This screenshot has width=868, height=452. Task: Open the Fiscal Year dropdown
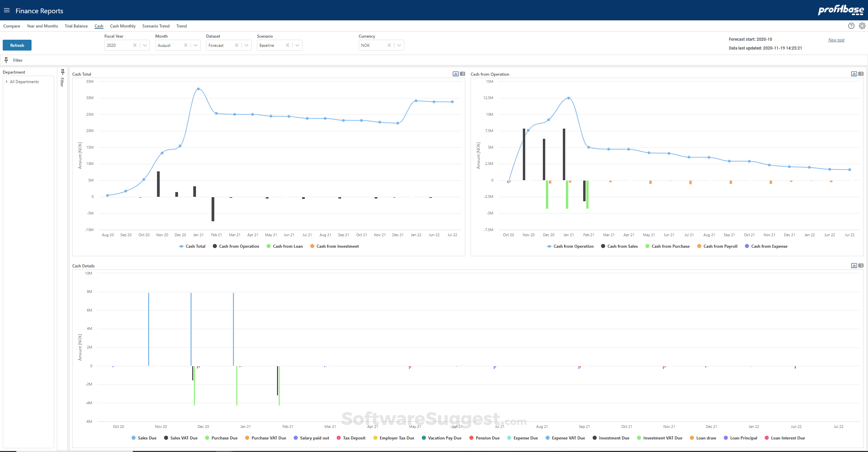pyautogui.click(x=145, y=45)
